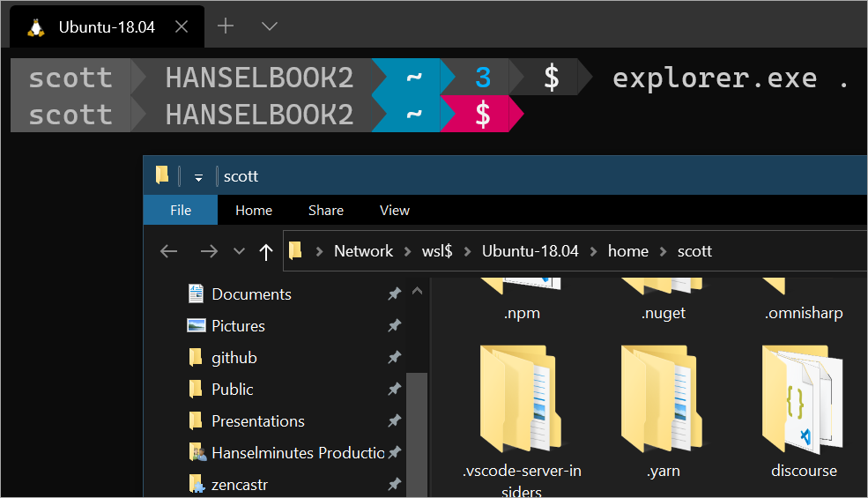Expand chevron after wsl$ breadcrumb
868x498 pixels.
(467, 251)
